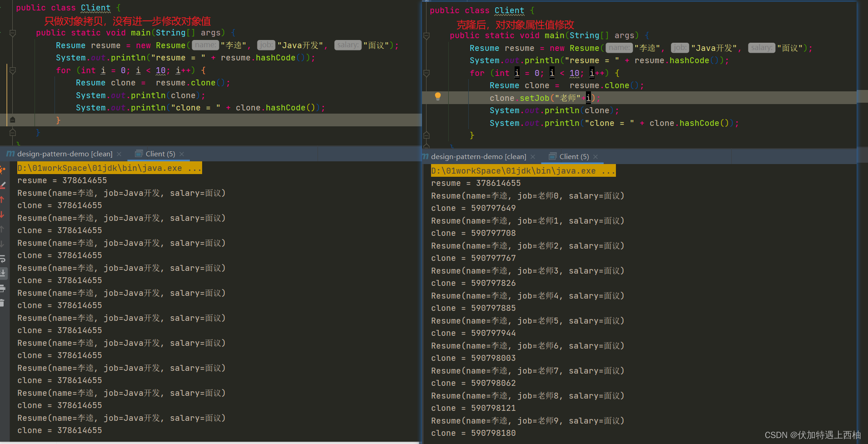
Task: Click the print icon in the left console
Action: [x=2, y=288]
